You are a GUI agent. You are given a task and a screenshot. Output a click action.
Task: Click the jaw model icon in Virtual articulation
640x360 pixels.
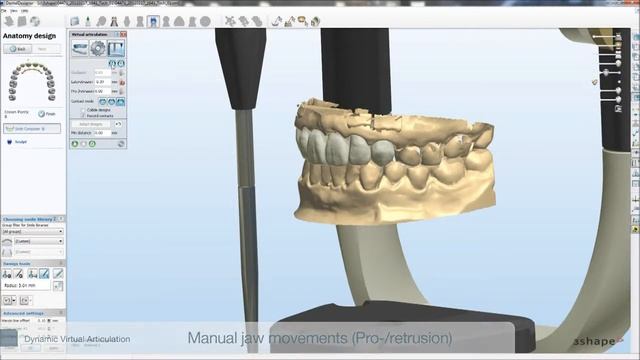point(80,49)
